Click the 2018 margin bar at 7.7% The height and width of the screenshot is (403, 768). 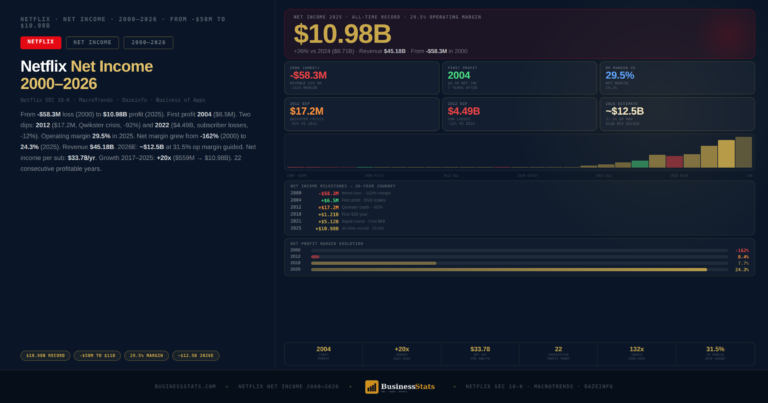(519, 263)
